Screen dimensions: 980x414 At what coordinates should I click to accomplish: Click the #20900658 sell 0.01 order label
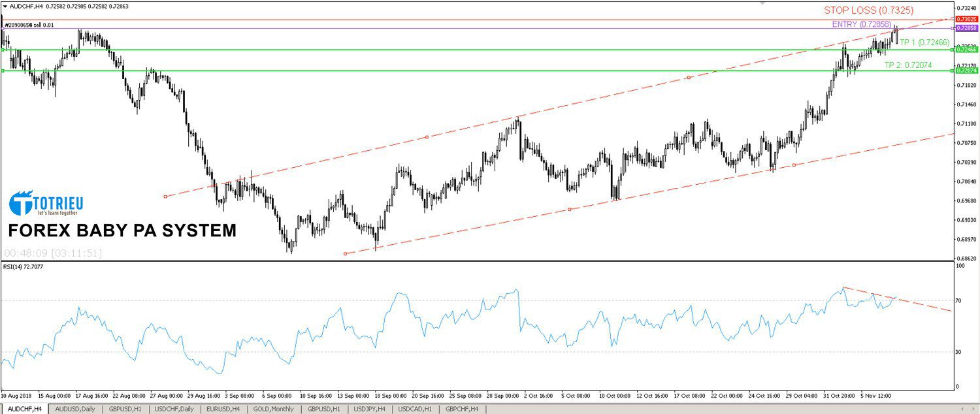[x=30, y=25]
